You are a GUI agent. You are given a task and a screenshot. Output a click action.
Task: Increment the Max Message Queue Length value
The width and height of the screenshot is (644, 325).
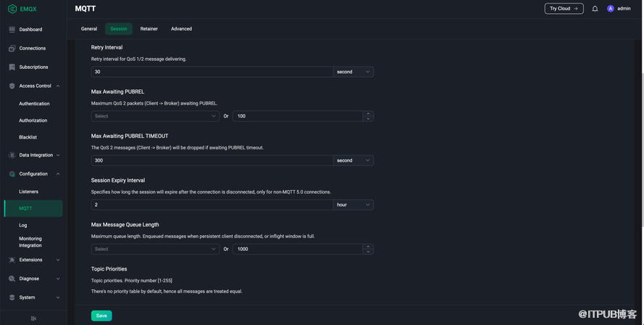tap(368, 246)
